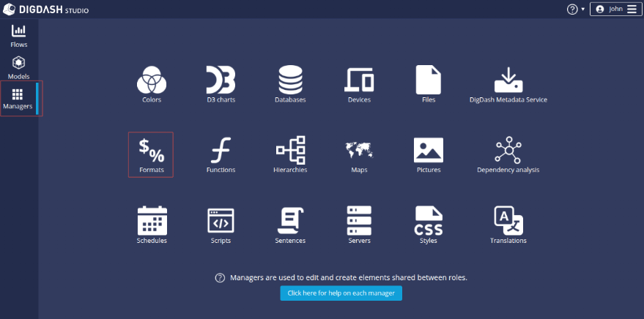644x319 pixels.
Task: Open the Functions manager
Action: (221, 152)
